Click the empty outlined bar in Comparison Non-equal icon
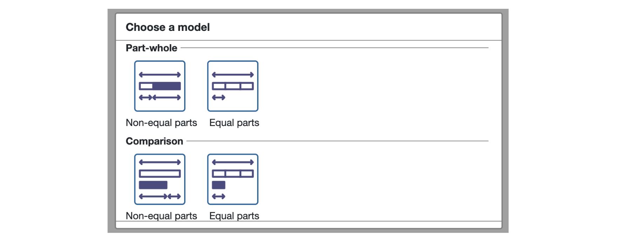 pyautogui.click(x=160, y=173)
